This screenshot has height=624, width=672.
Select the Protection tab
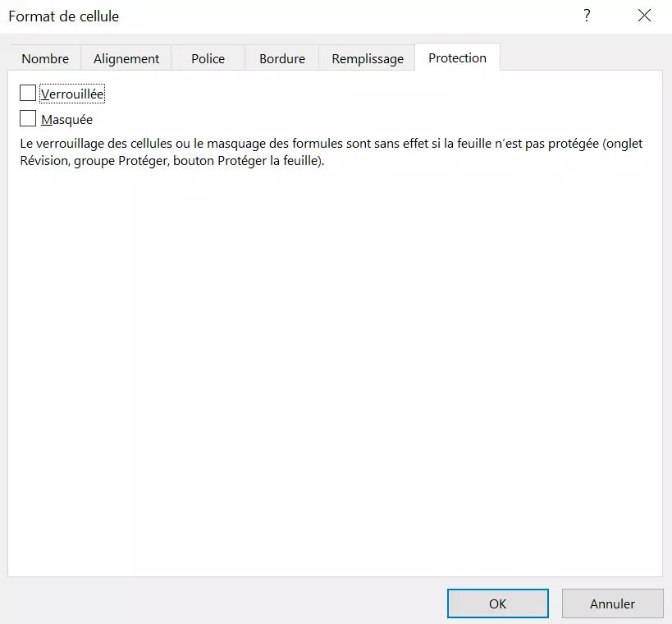click(x=457, y=57)
